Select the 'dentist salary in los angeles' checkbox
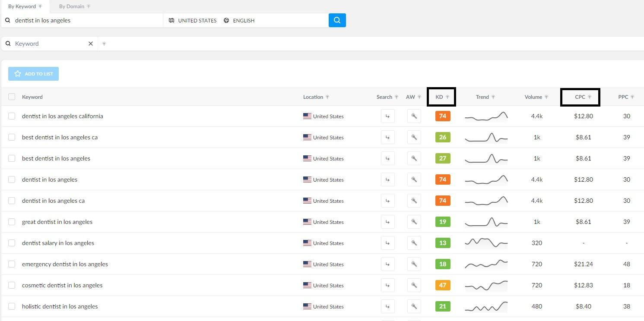This screenshot has width=644, height=321. pyautogui.click(x=12, y=243)
